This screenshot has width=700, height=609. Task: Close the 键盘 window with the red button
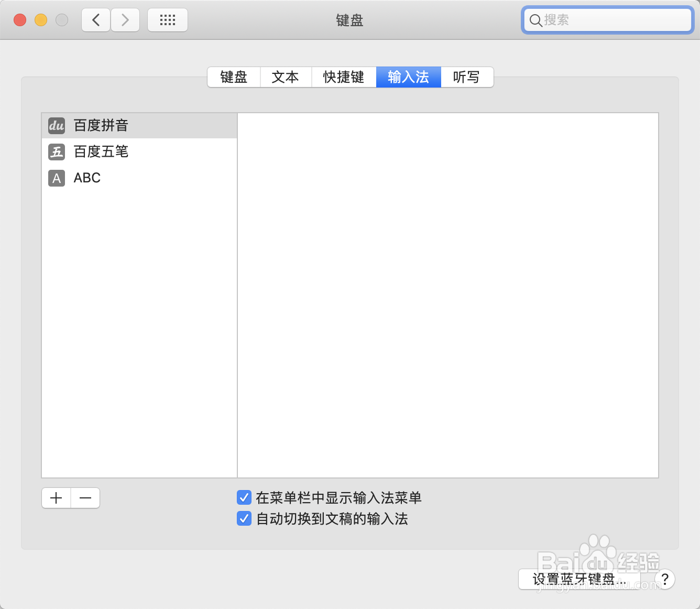click(20, 20)
